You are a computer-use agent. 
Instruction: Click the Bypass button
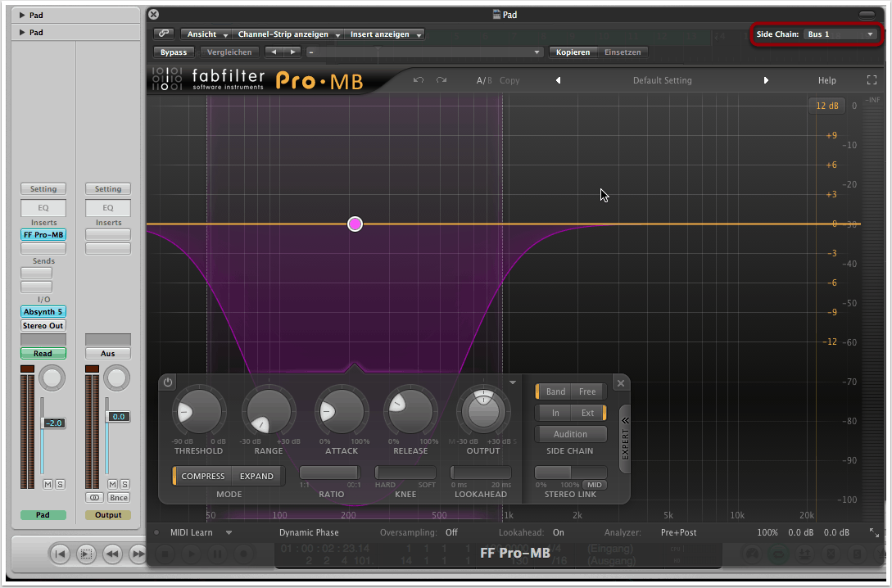(x=174, y=52)
